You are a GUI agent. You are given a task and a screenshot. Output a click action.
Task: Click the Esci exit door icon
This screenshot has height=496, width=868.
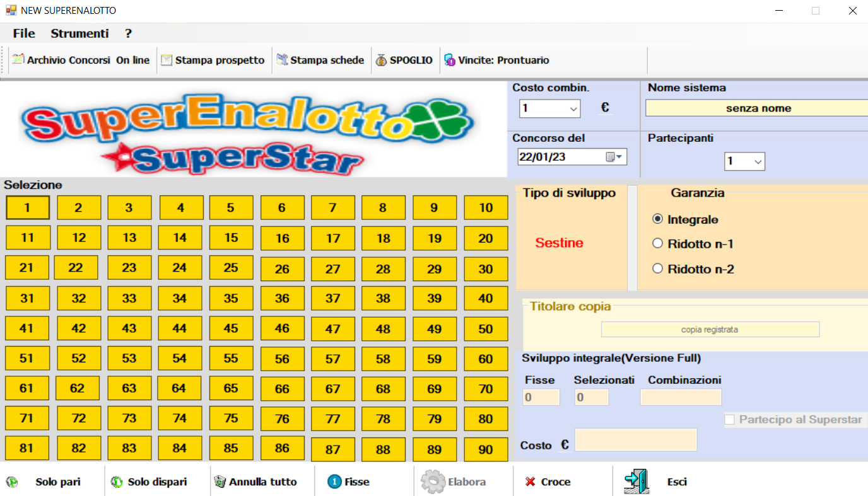[x=637, y=482]
